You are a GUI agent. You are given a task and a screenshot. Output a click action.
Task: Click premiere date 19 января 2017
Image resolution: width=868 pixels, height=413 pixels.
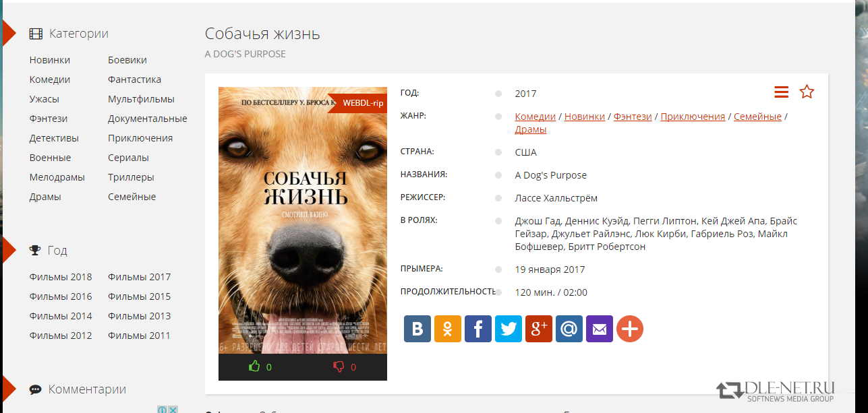coord(550,269)
